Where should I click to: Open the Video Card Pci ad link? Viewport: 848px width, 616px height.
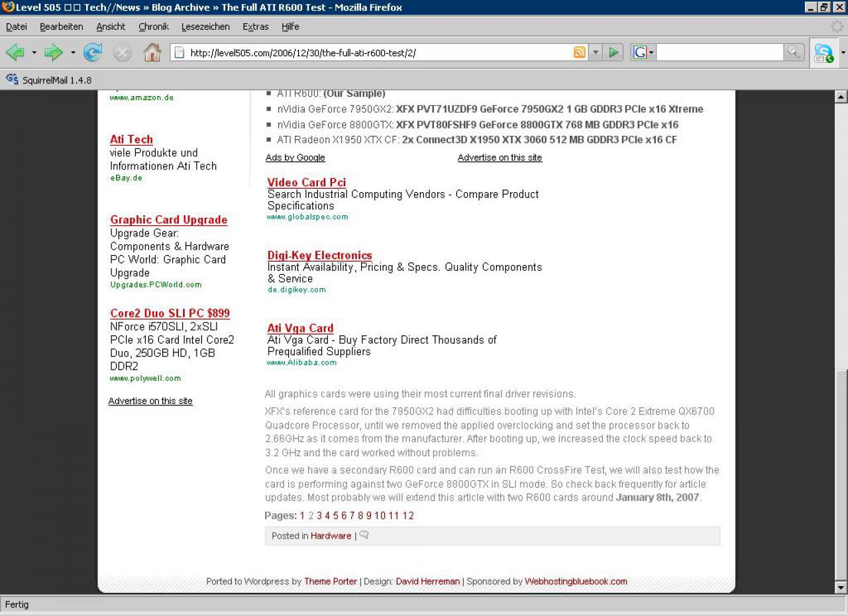point(307,182)
